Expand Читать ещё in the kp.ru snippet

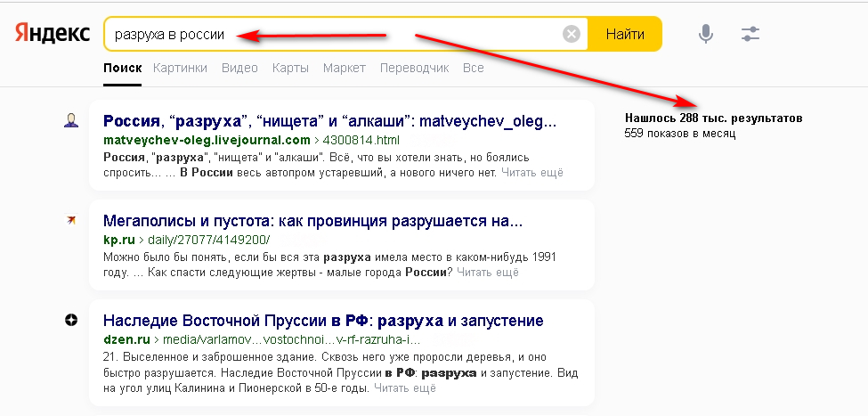click(x=488, y=273)
